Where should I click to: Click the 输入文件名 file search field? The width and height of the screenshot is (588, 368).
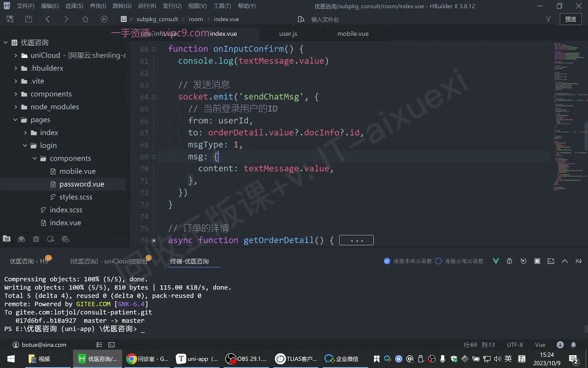point(325,19)
